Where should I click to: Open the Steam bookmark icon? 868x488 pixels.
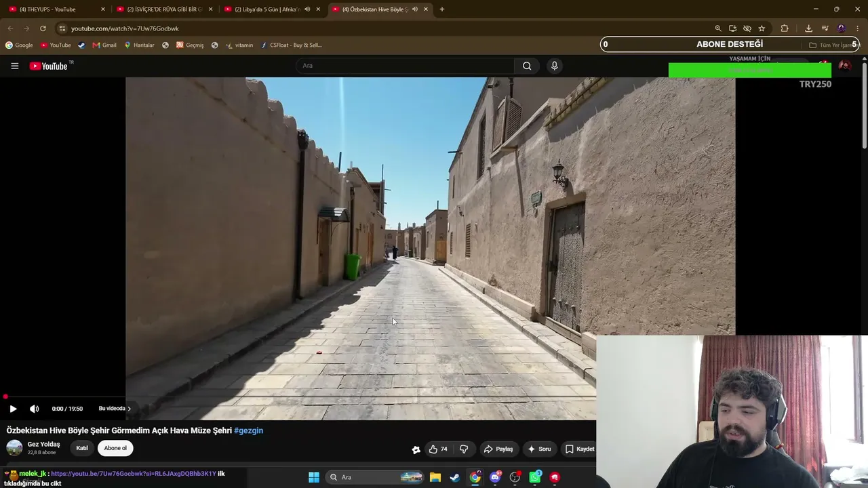tap(81, 45)
